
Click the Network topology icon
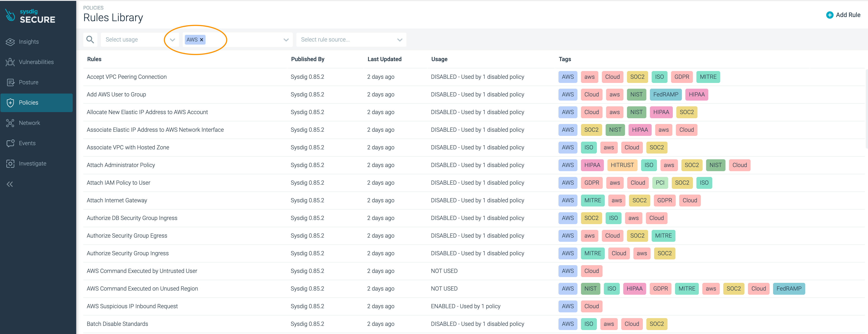[10, 123]
